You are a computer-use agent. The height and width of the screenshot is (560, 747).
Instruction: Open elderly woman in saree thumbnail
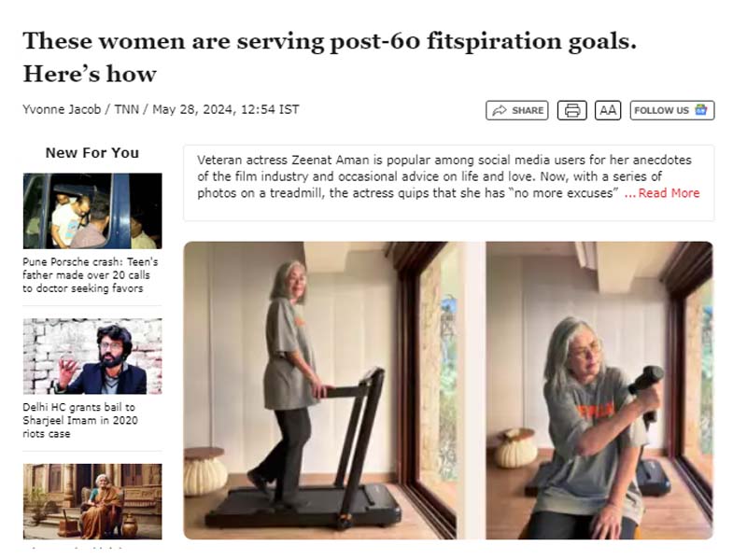(x=92, y=501)
